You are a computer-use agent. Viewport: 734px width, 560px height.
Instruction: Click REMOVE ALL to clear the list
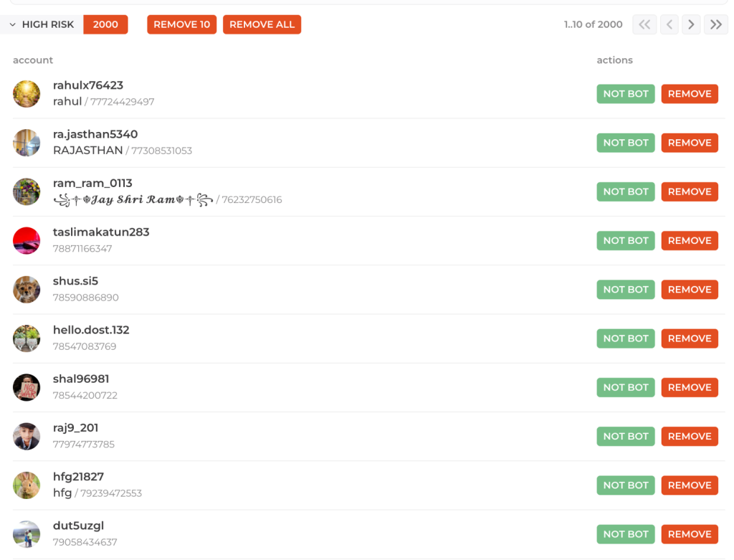[x=262, y=24]
